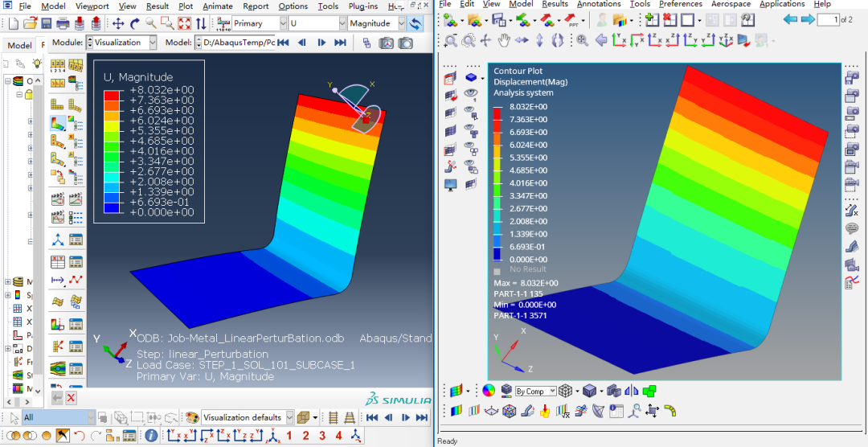Select the Abaqus Rotate View tool

coord(134,24)
